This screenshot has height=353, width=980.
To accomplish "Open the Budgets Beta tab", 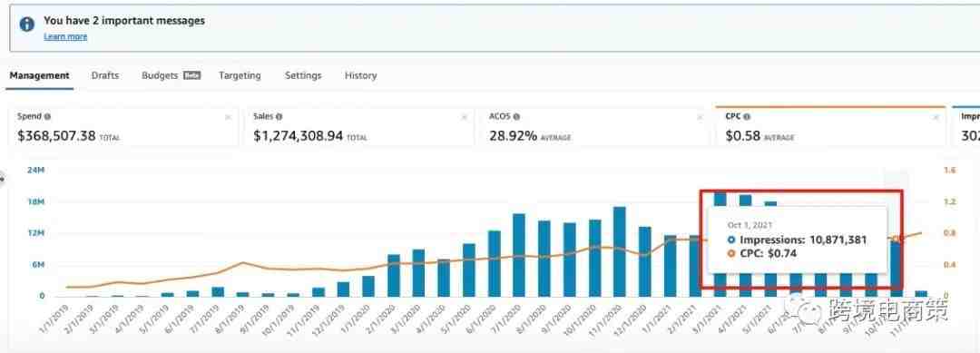I will pyautogui.click(x=171, y=75).
